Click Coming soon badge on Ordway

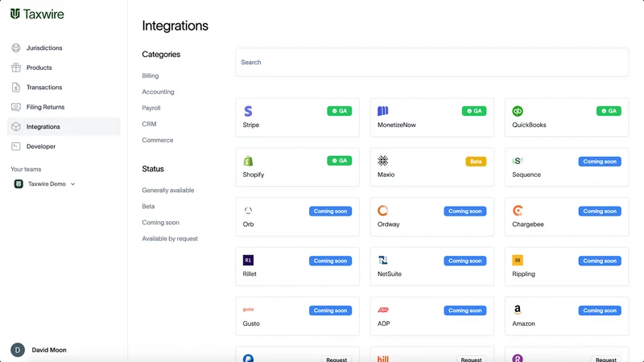tap(465, 212)
